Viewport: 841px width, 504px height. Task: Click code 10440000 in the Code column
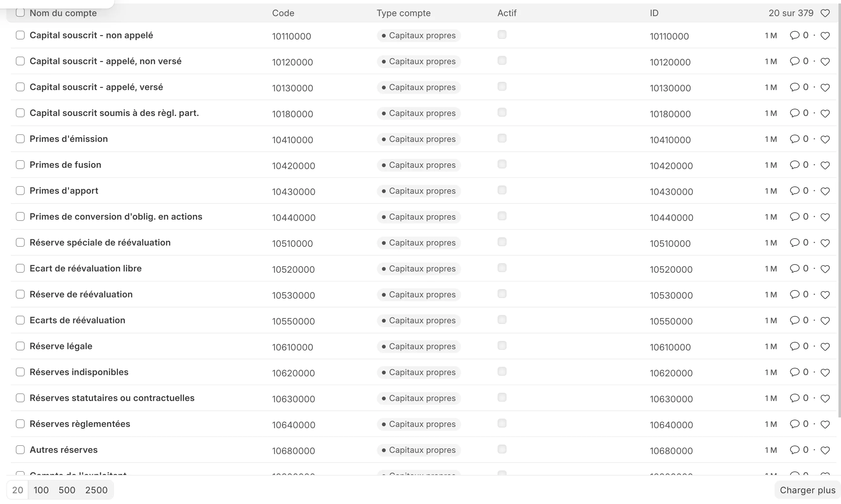coord(294,217)
